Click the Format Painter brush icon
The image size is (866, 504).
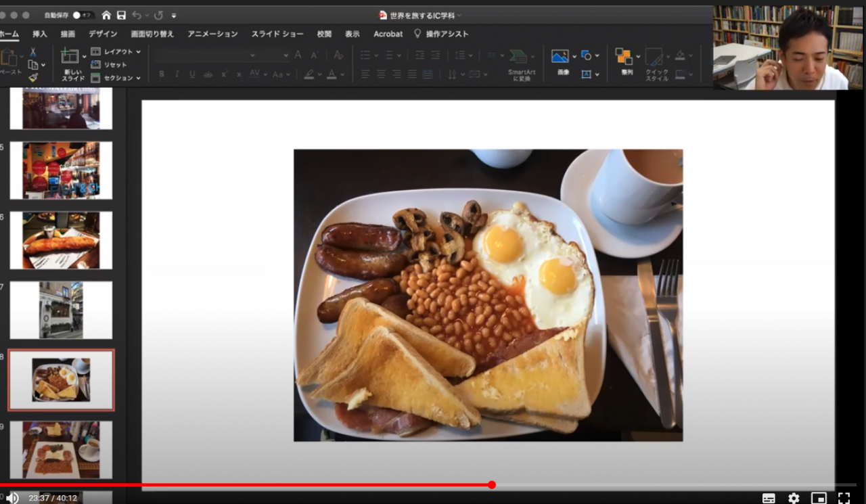[32, 78]
